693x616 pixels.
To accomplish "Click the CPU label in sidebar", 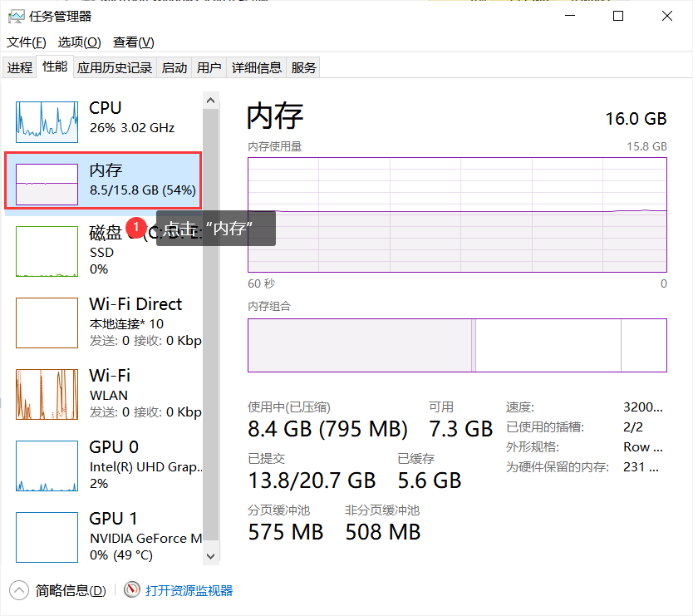I will pos(106,108).
